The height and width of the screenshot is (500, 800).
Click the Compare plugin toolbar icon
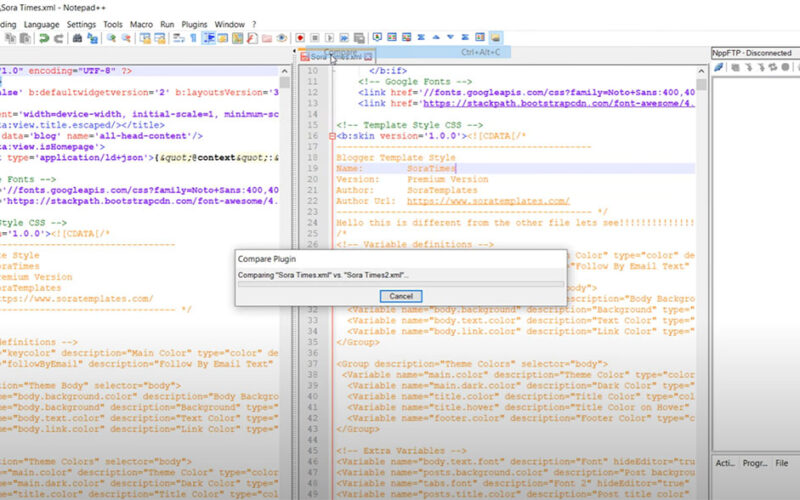(392, 38)
